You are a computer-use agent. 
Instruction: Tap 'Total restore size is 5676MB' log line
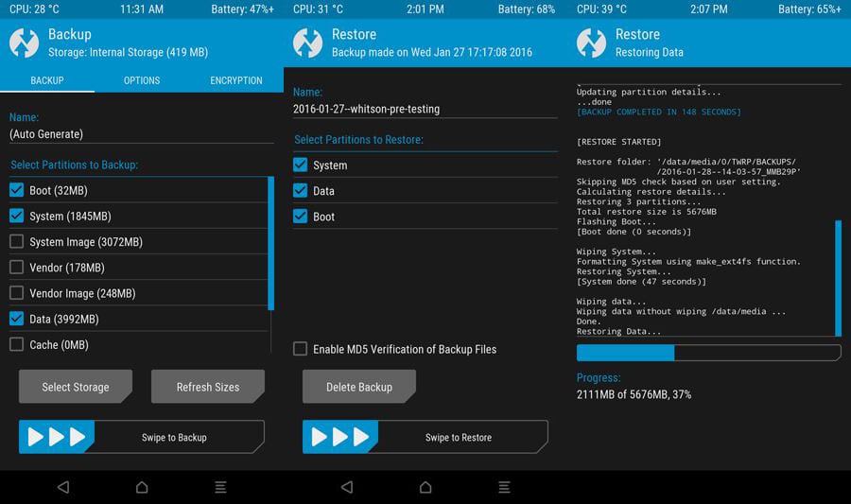(x=647, y=212)
